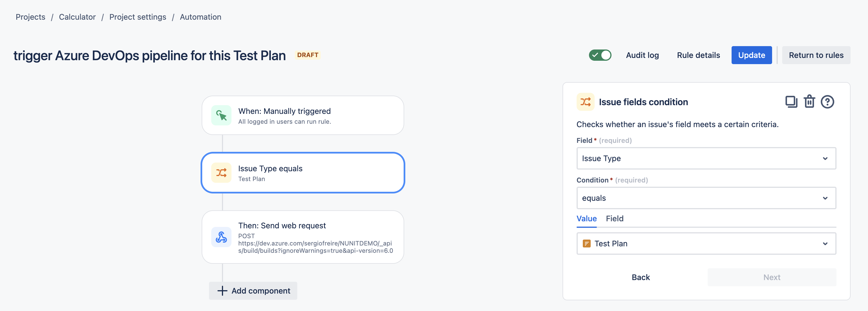Image resolution: width=868 pixels, height=311 pixels.
Task: Click the webhook icon on Send web request
Action: click(221, 237)
